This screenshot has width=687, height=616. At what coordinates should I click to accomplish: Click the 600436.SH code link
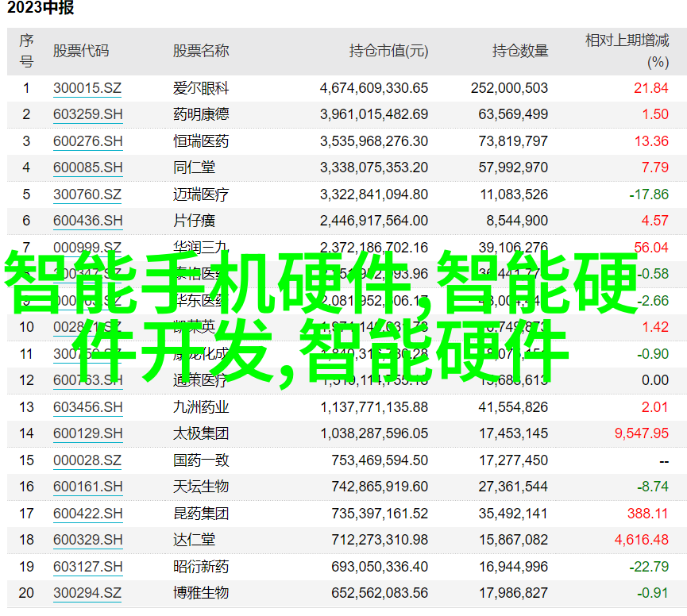click(x=87, y=221)
